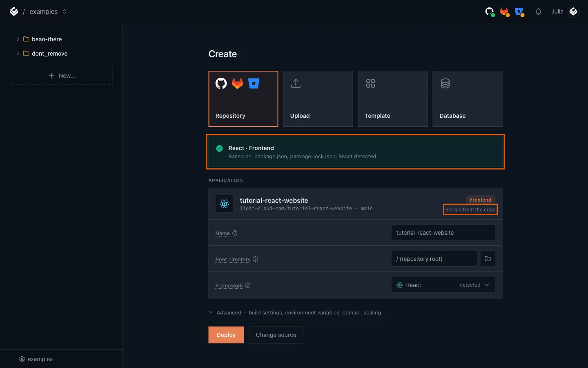Click the Change source button
This screenshot has width=588, height=368.
tap(276, 335)
